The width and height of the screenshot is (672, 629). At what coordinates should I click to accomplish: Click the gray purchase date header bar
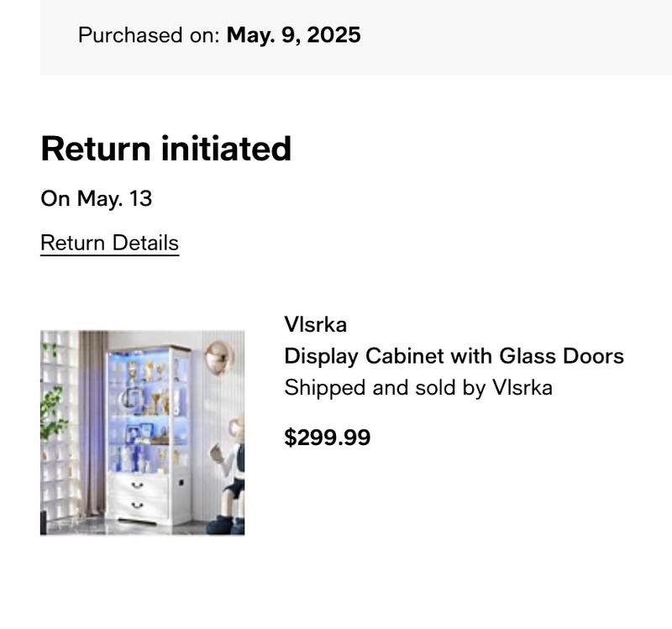point(356,37)
